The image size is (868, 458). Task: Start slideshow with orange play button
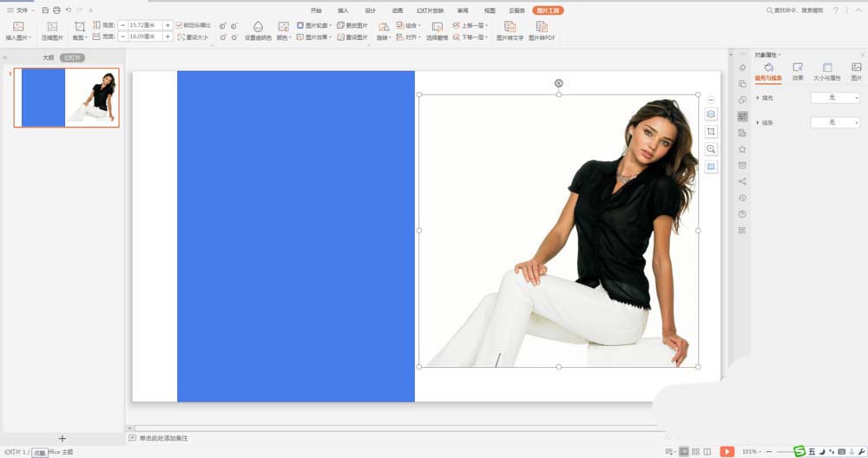click(x=727, y=452)
